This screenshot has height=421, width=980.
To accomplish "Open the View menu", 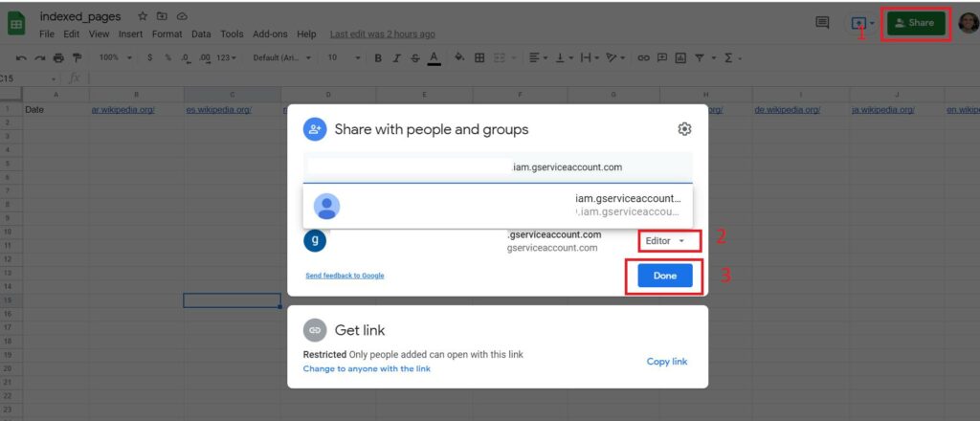I will 99,34.
